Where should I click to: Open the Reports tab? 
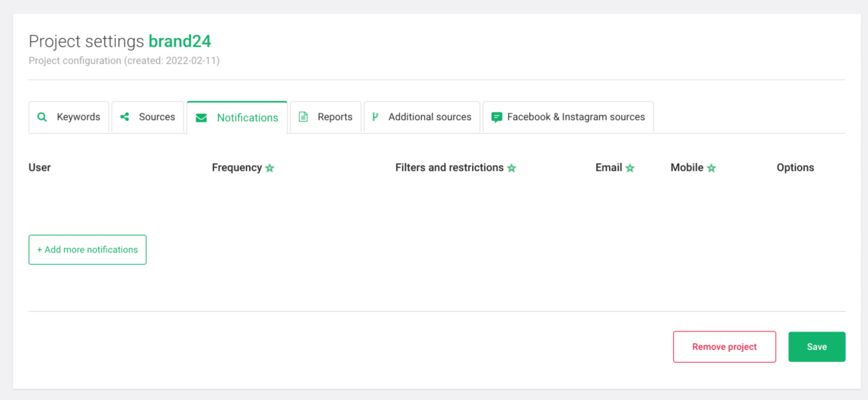tap(326, 117)
